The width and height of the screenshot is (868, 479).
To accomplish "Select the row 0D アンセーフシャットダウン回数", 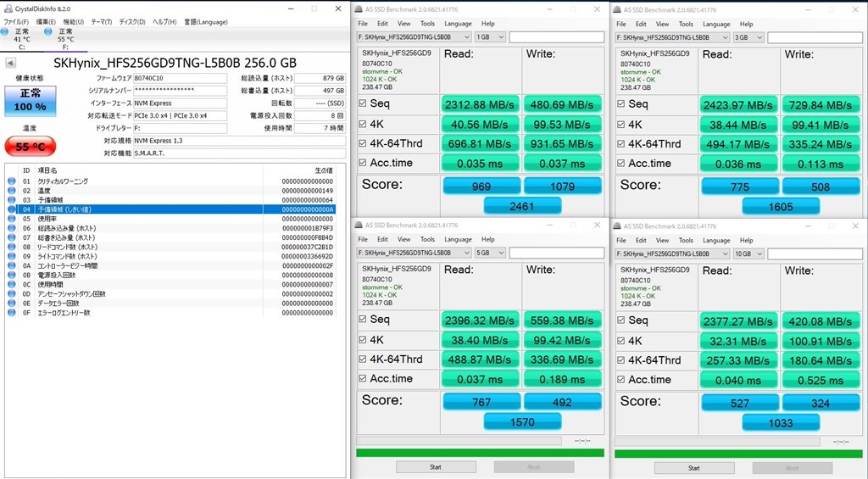I will 170,293.
